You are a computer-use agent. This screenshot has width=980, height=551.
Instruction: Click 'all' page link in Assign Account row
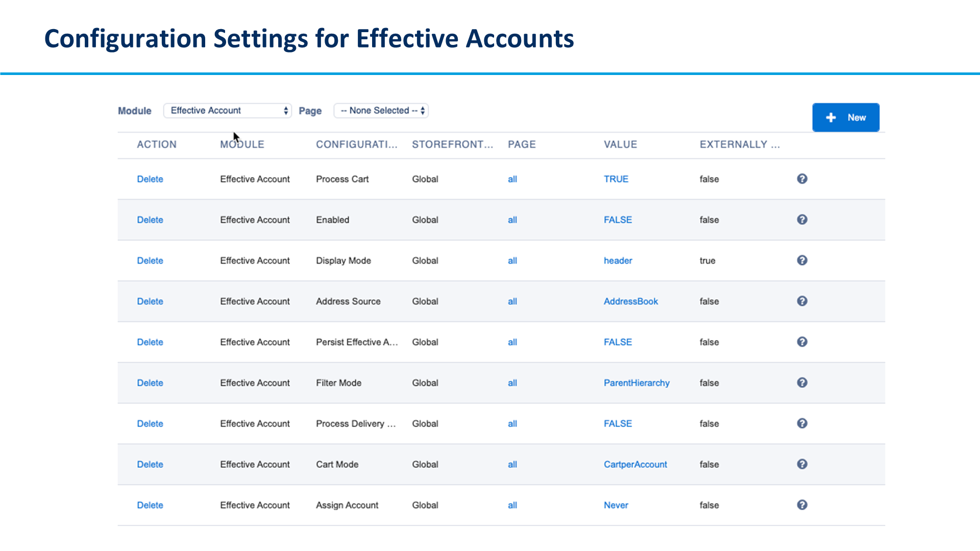click(x=512, y=506)
